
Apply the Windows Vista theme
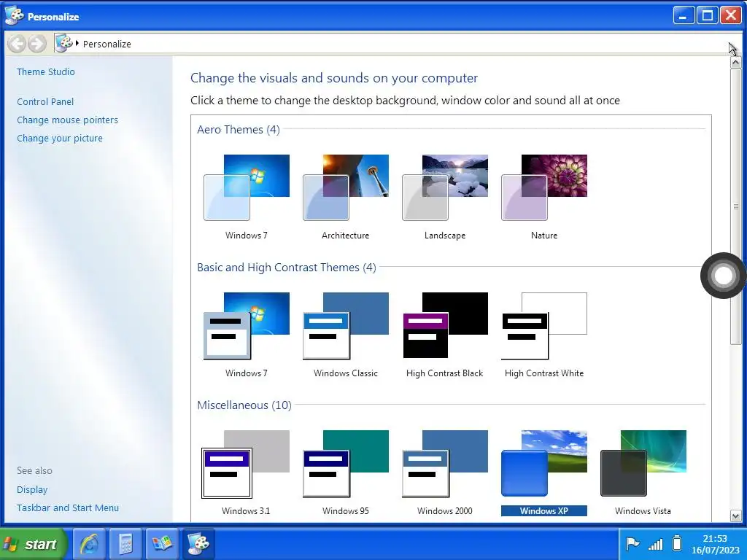[643, 464]
